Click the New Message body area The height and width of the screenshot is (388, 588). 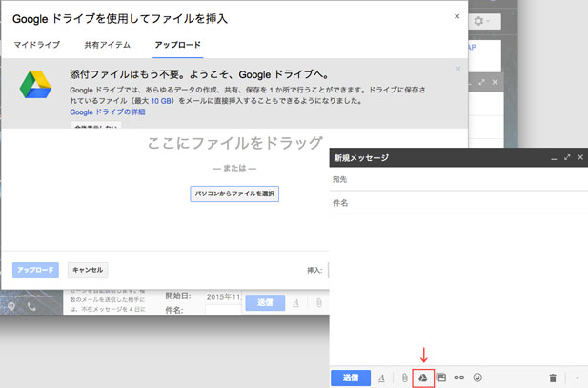pyautogui.click(x=458, y=289)
